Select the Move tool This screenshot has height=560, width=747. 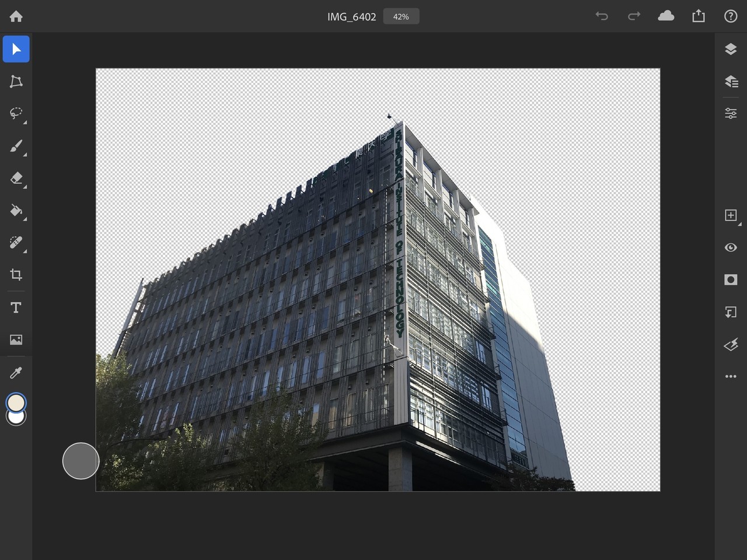(16, 49)
